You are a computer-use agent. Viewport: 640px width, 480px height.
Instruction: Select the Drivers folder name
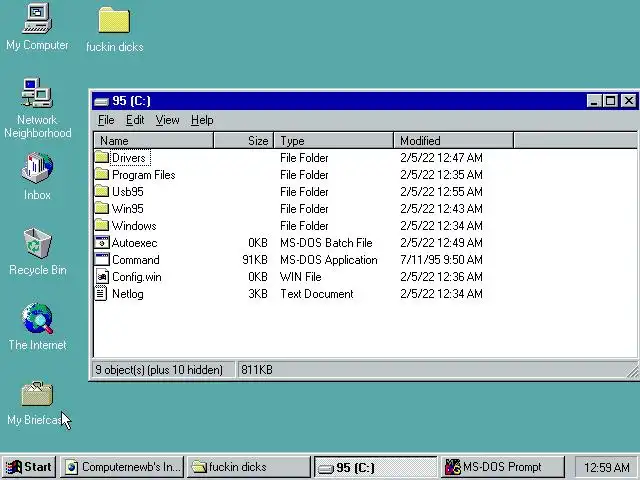[130, 158]
